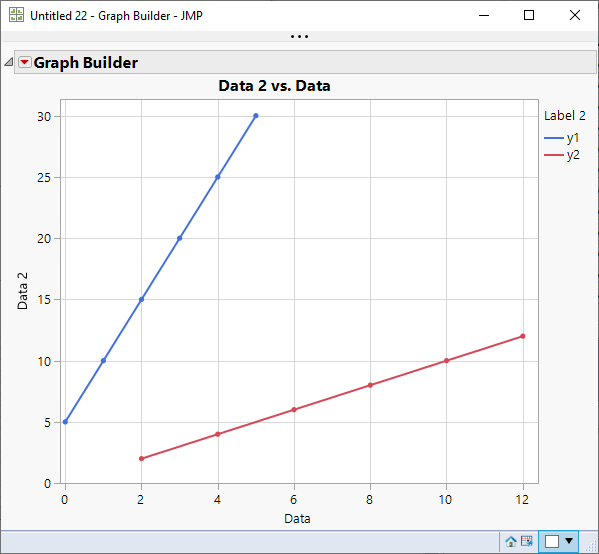Select the red y2 point at x equals 12
This screenshot has width=599, height=554.
tap(523, 336)
